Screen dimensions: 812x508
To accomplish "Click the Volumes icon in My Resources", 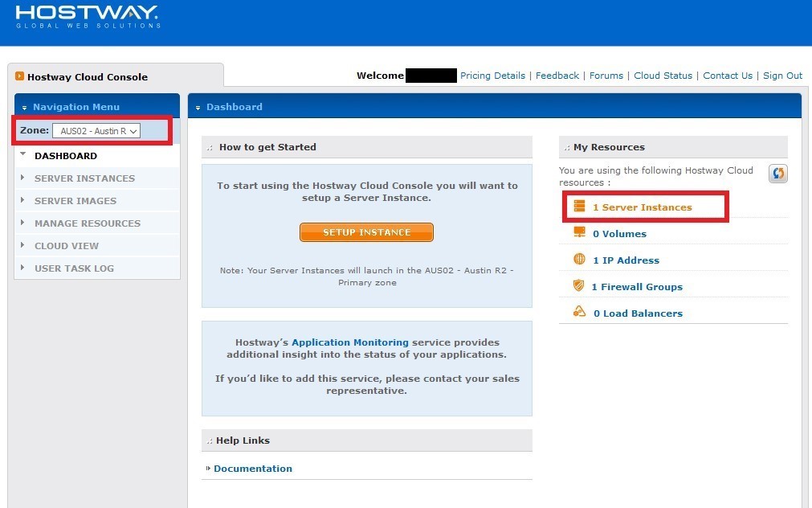I will tap(579, 232).
